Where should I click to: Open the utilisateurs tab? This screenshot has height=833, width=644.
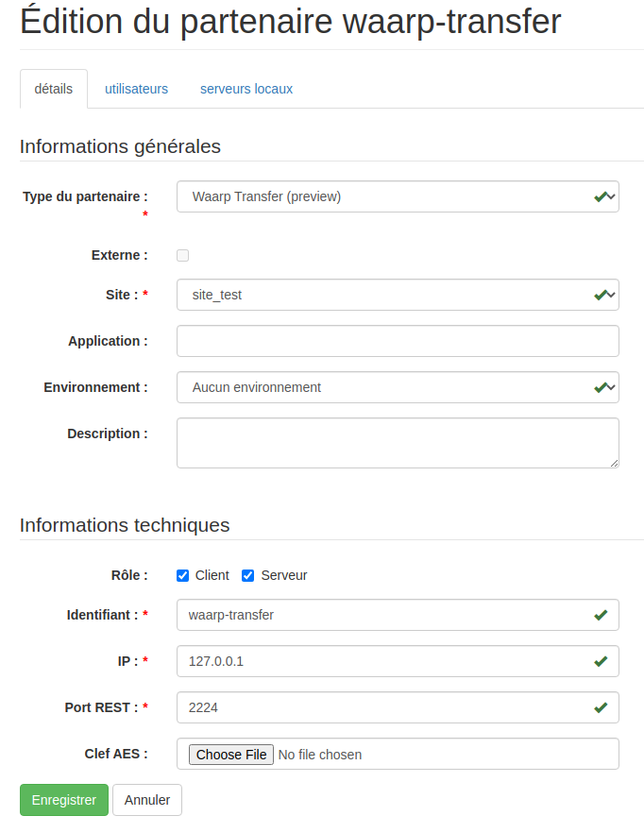[x=136, y=89]
